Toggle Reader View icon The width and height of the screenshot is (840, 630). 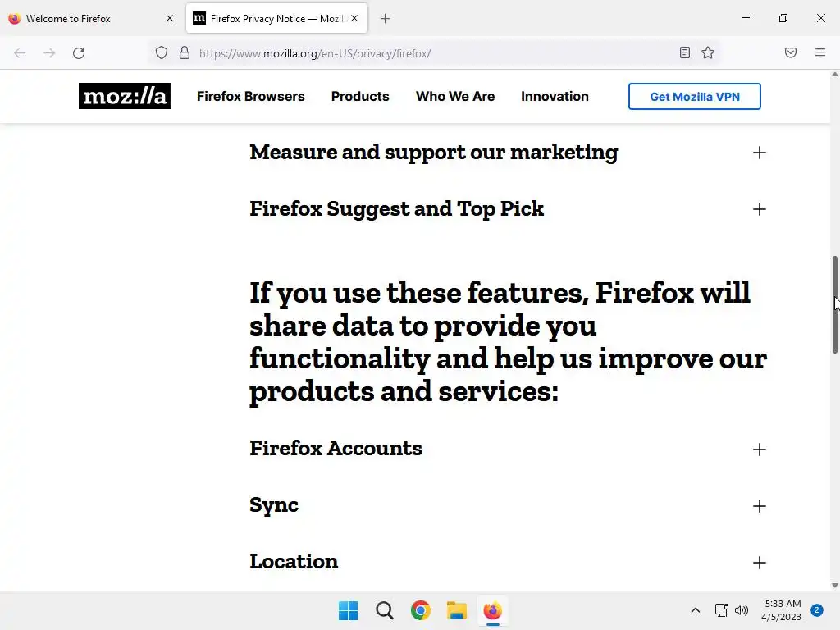click(x=685, y=52)
